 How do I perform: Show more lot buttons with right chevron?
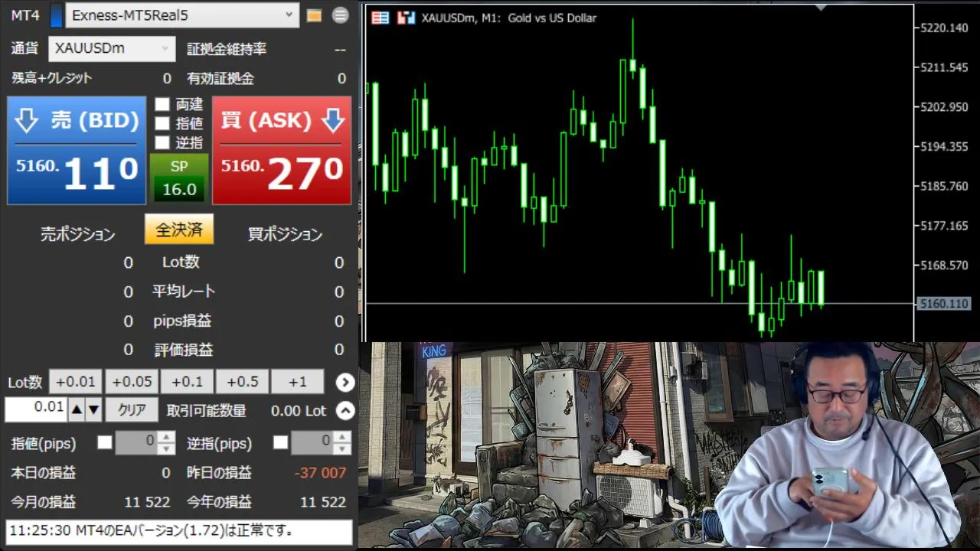(x=345, y=382)
